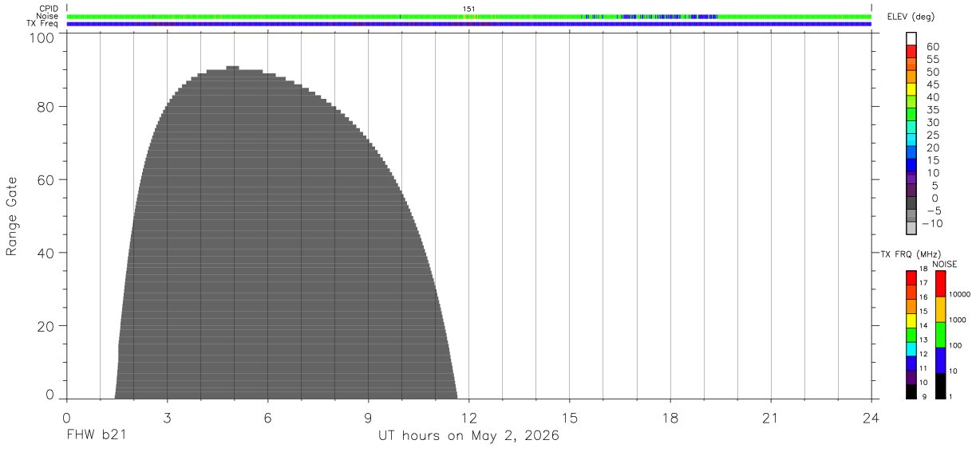Click the yellow 14–15 TX FRQ color segment
This screenshot has height=452, width=980.
[x=911, y=320]
